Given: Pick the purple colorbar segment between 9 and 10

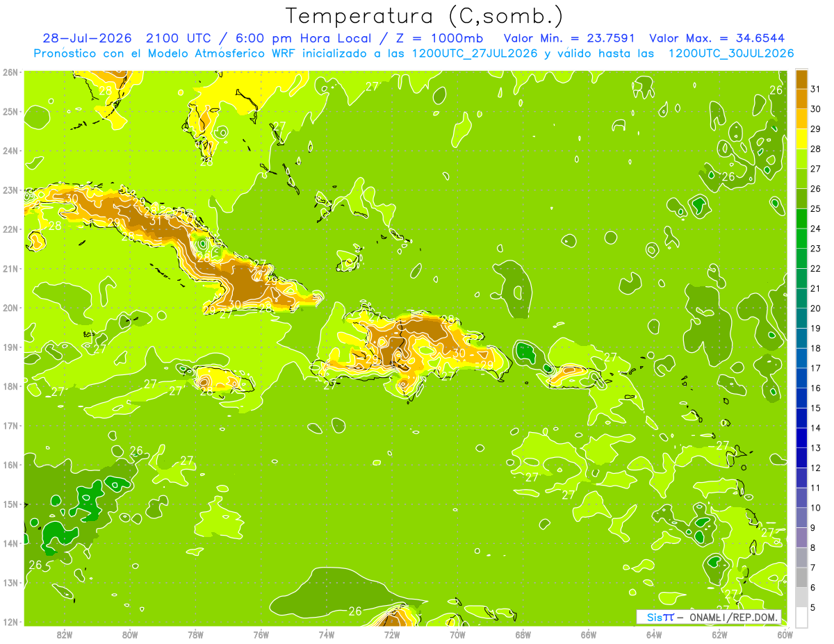Looking at the screenshot, I should (801, 518).
